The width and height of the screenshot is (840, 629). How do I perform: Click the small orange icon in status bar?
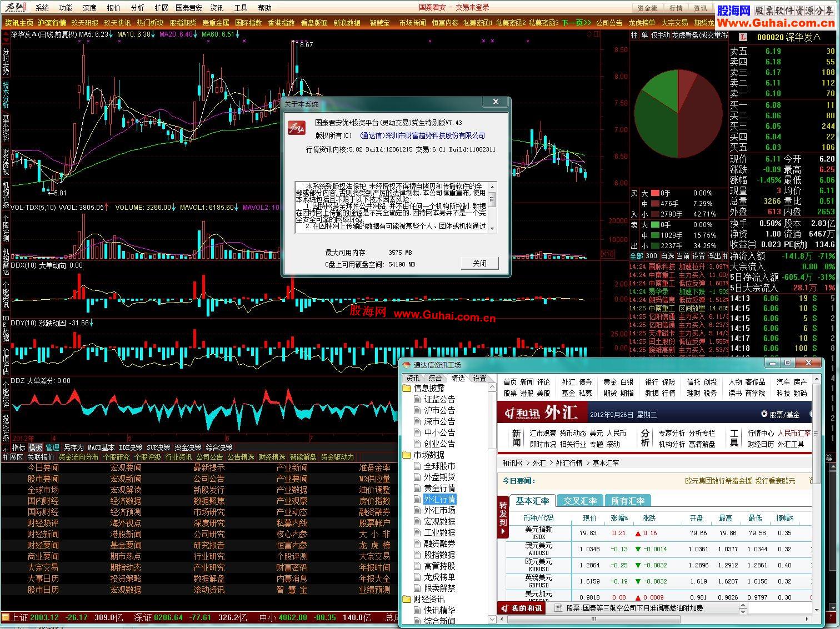click(x=6, y=617)
